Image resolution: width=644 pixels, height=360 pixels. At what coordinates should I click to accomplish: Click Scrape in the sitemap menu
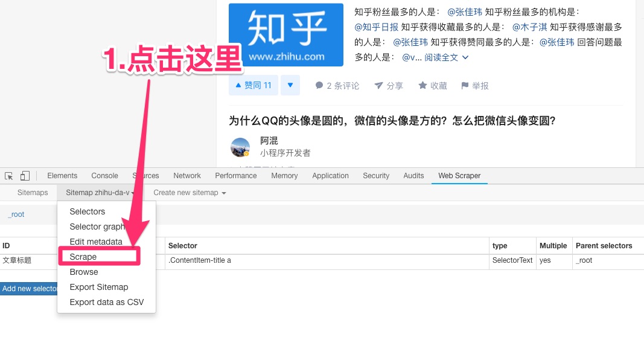pos(83,257)
